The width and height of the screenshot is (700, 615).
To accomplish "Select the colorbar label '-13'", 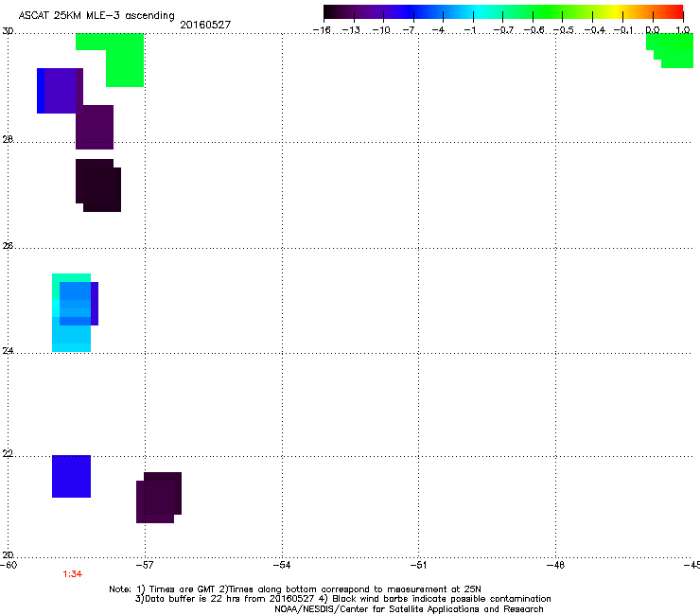I will point(351,30).
